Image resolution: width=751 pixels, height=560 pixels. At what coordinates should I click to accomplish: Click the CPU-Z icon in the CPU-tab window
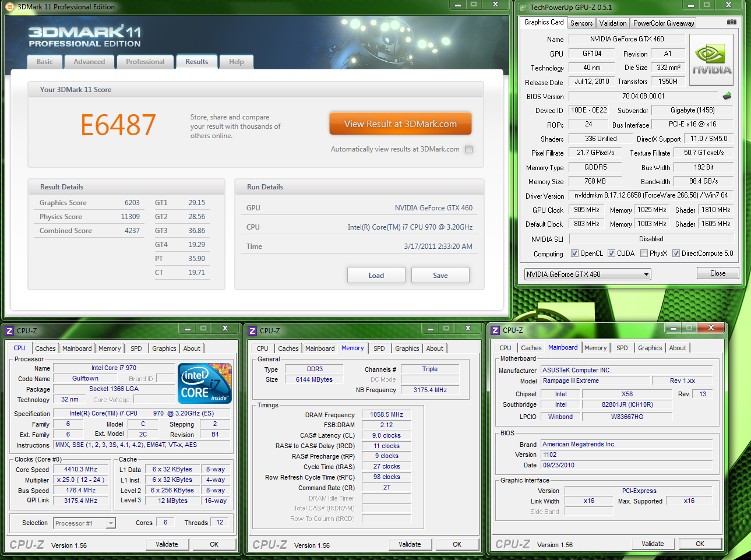tap(9, 330)
